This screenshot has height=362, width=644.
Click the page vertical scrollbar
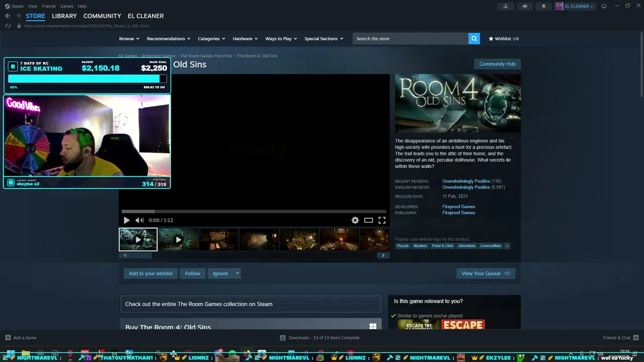coord(641,65)
